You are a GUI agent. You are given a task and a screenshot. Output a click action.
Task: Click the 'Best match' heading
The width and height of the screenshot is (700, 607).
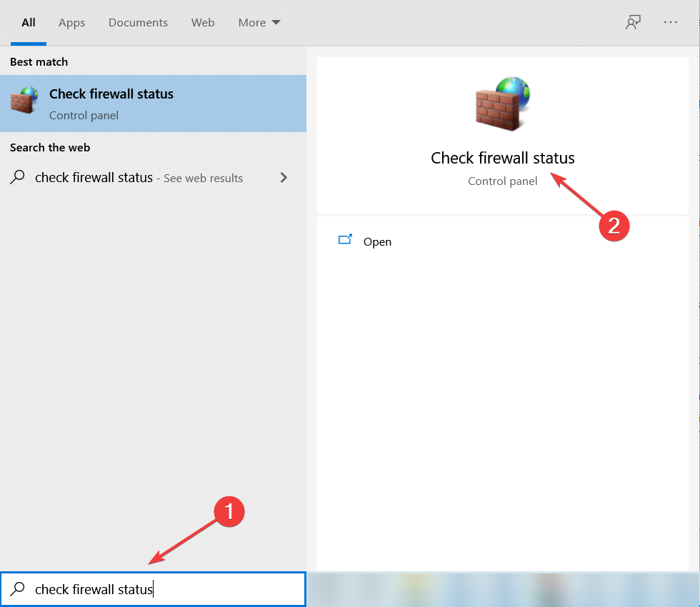tap(39, 62)
